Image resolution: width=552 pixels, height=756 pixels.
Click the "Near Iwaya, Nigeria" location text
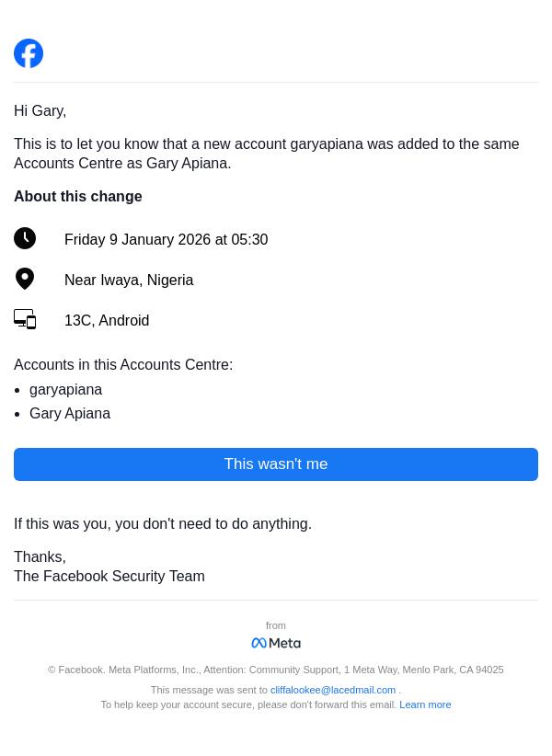point(129,281)
